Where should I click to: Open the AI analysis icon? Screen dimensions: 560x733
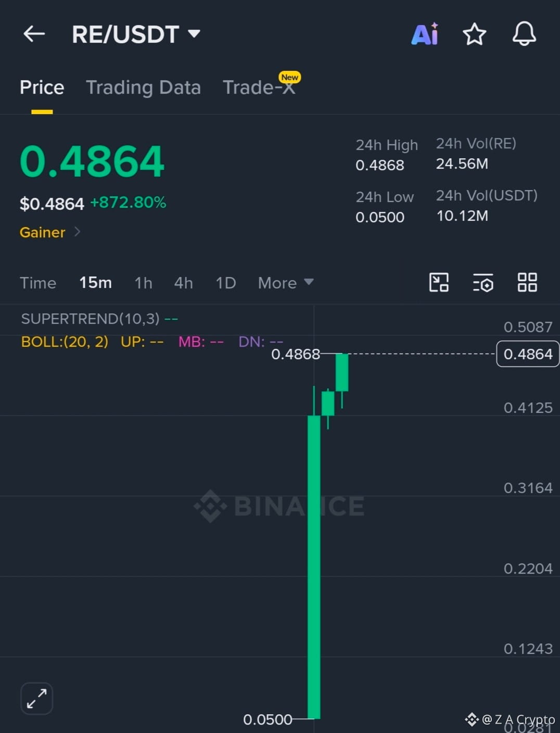[x=425, y=34]
